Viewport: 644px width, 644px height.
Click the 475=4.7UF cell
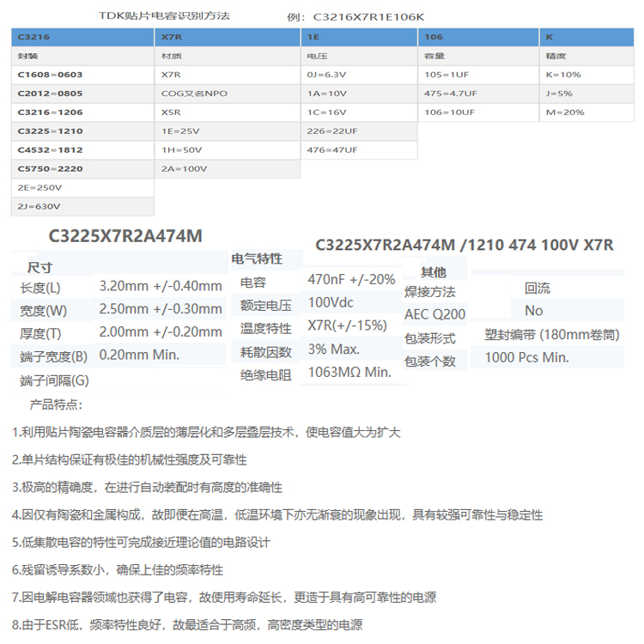[478, 94]
